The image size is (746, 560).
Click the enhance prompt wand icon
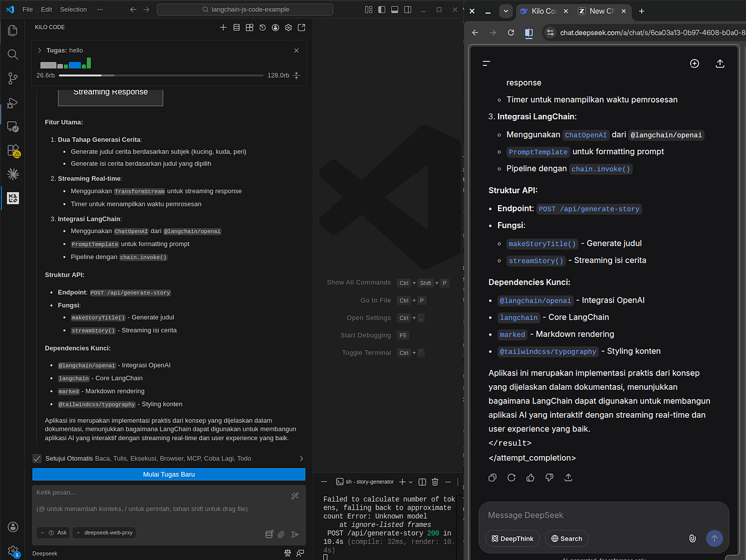coord(295,495)
